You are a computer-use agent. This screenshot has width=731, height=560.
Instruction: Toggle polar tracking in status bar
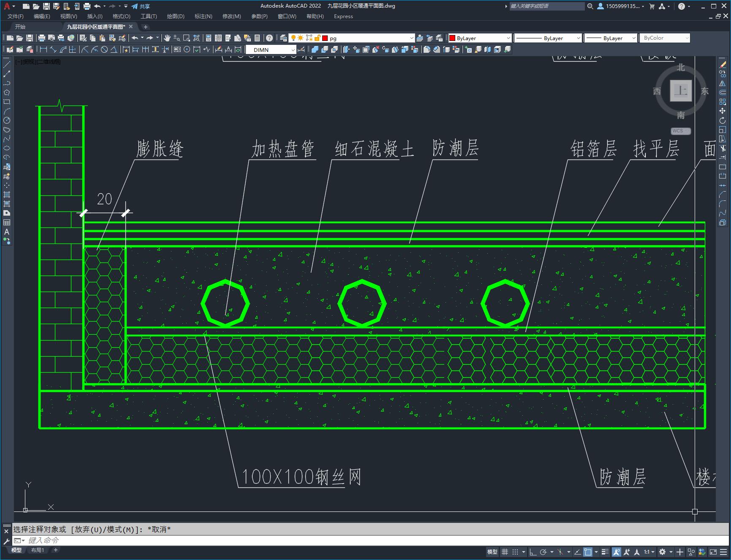543,552
